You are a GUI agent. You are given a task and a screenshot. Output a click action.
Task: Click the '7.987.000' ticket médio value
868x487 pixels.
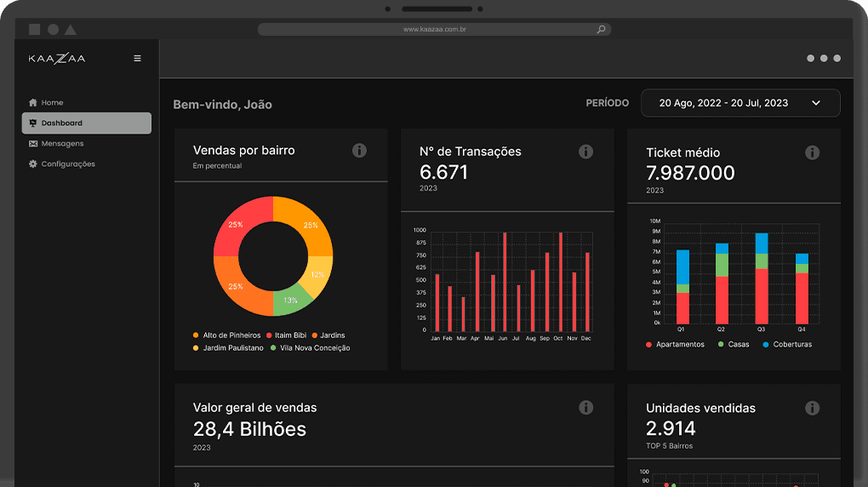(690, 173)
